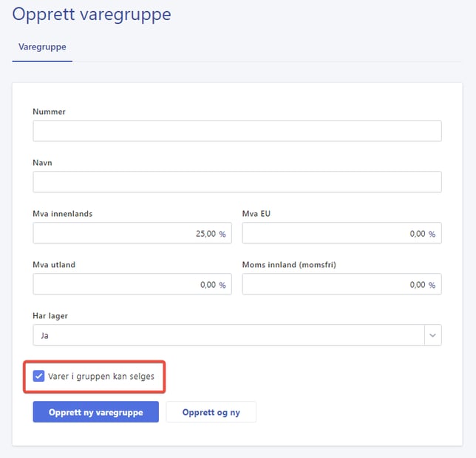This screenshot has width=476, height=458.
Task: Expand Har lager using the chevron arrow
Action: [x=432, y=335]
